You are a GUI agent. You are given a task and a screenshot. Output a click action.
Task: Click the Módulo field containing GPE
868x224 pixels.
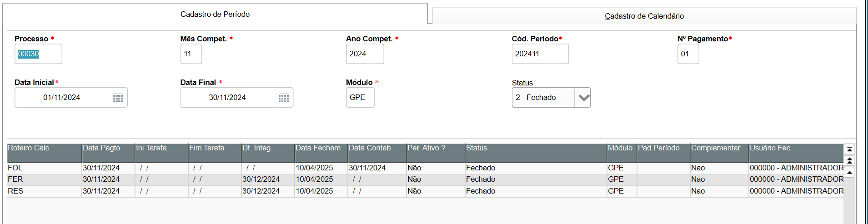click(360, 98)
